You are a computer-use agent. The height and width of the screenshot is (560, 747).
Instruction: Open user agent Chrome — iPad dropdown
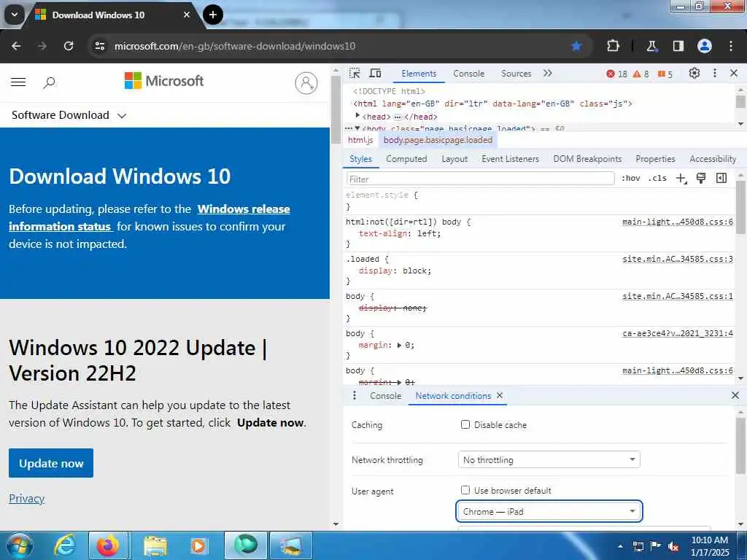(549, 511)
